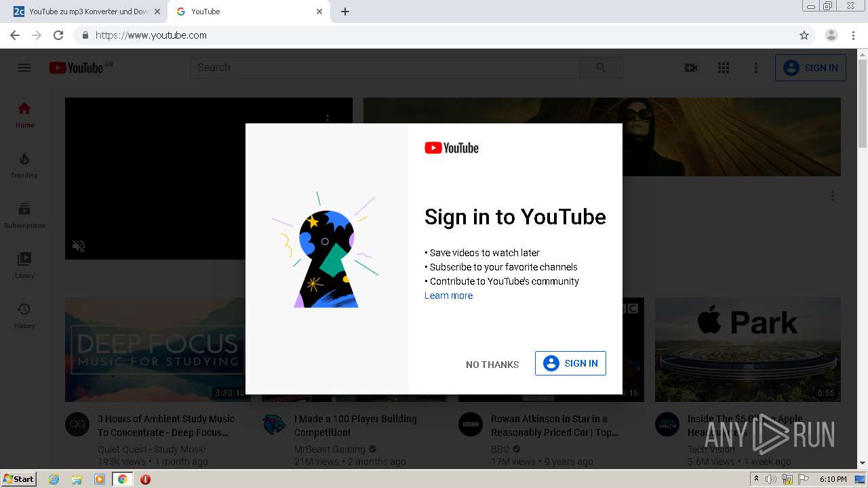The height and width of the screenshot is (488, 868).
Task: Click the MrBeast Gaming channel name
Action: [x=330, y=449]
